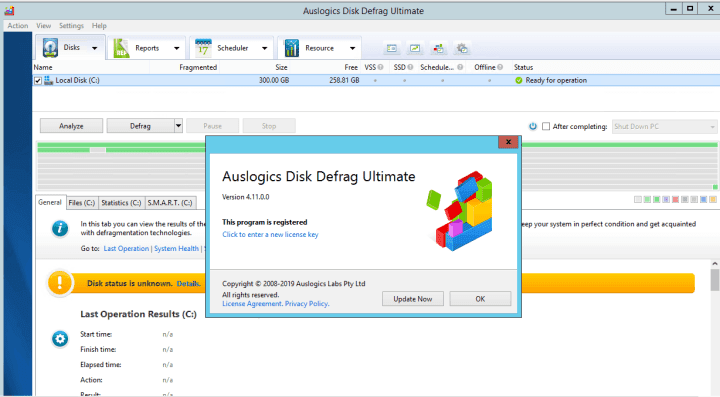Click the blue gear icon near Last Operation Results
Screen dimensions: 720x397
tap(60, 339)
